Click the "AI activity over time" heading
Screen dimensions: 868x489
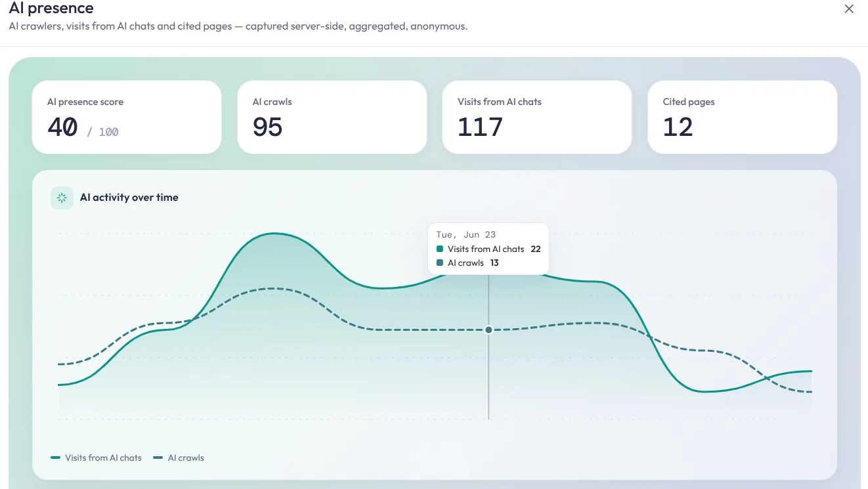coord(129,198)
